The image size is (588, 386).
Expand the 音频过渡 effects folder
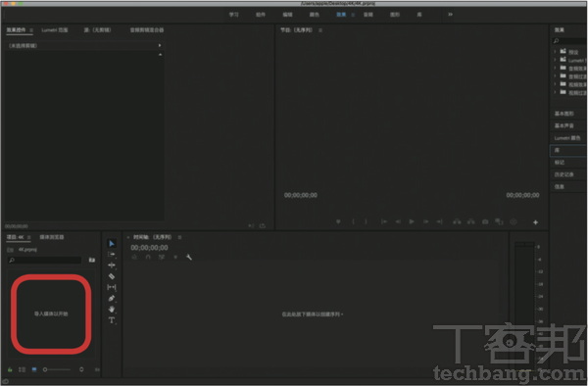[555, 76]
